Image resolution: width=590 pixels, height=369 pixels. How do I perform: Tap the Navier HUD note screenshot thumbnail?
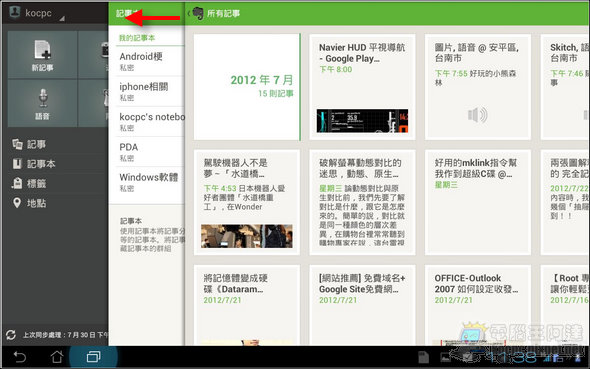point(362,121)
